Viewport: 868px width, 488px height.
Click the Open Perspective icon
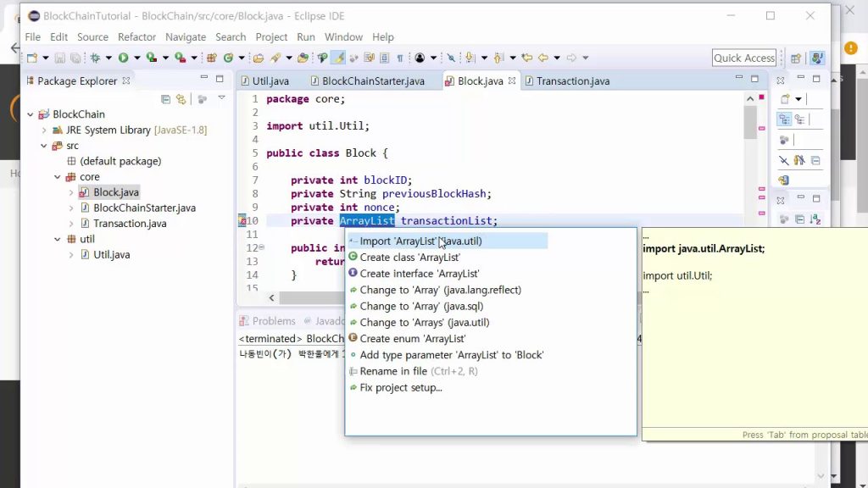(x=796, y=58)
